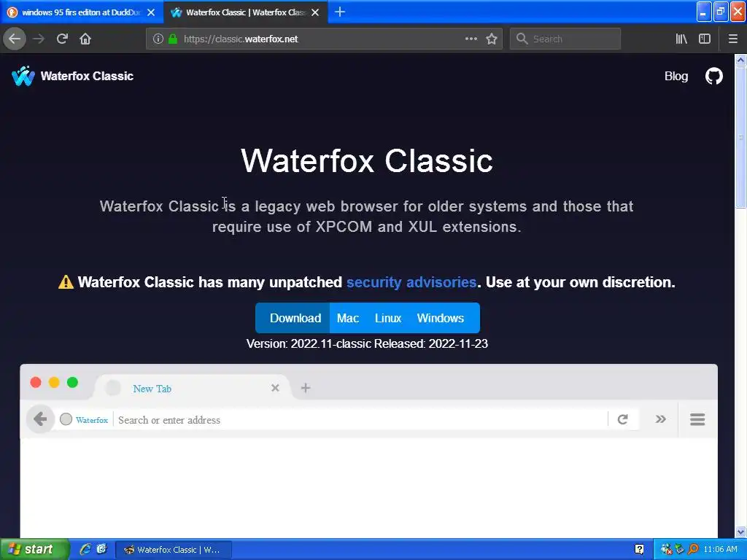Follow the security advisories link
The width and height of the screenshot is (747, 560).
[411, 282]
